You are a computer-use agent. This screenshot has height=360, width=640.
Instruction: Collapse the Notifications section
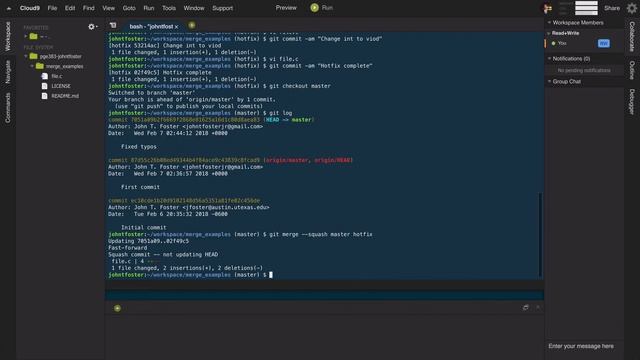click(x=549, y=58)
